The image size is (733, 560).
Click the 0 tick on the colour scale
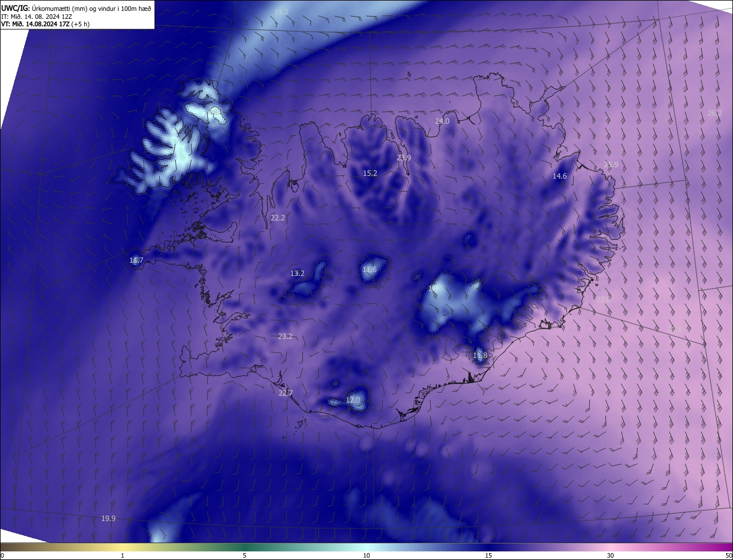coord(2,555)
